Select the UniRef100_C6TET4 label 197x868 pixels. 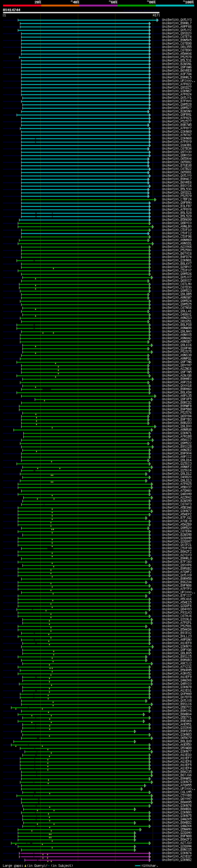(x=176, y=37)
